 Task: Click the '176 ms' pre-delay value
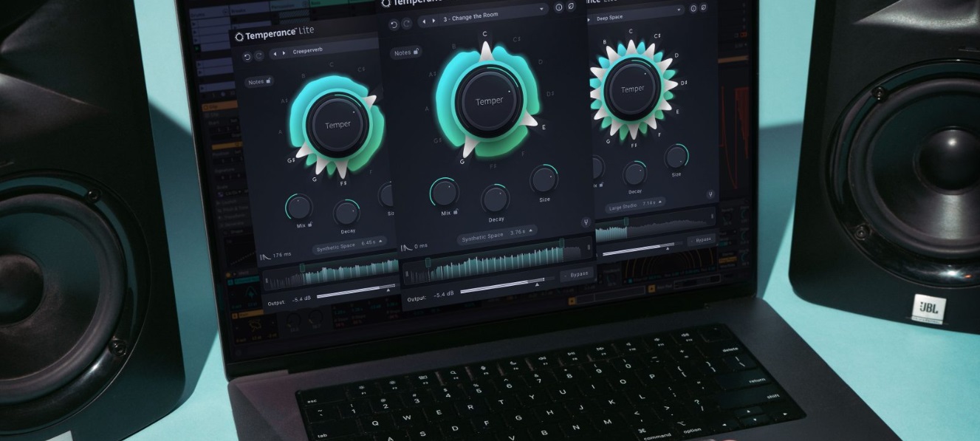[x=281, y=256]
